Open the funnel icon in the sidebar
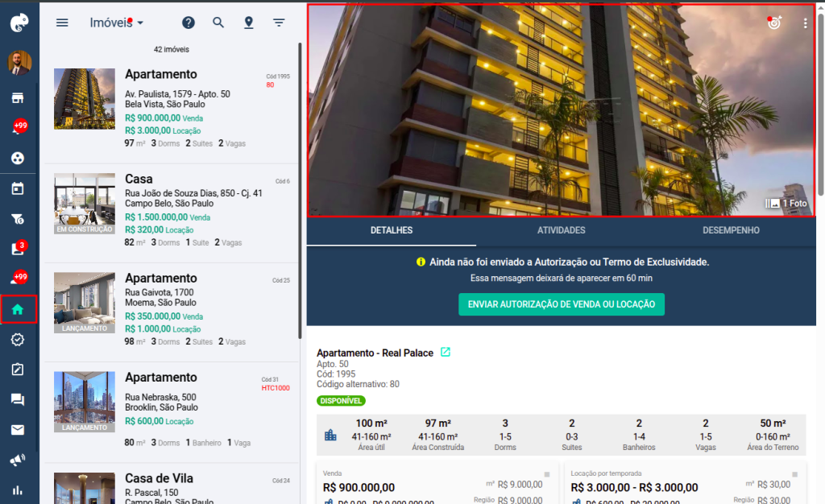 18,219
